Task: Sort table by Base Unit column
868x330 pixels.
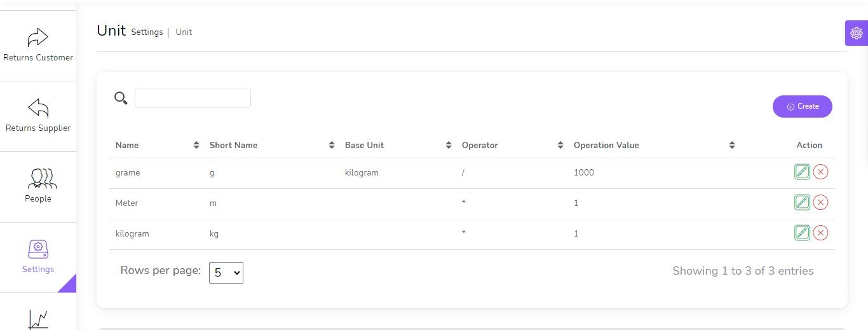Action: pyautogui.click(x=449, y=145)
